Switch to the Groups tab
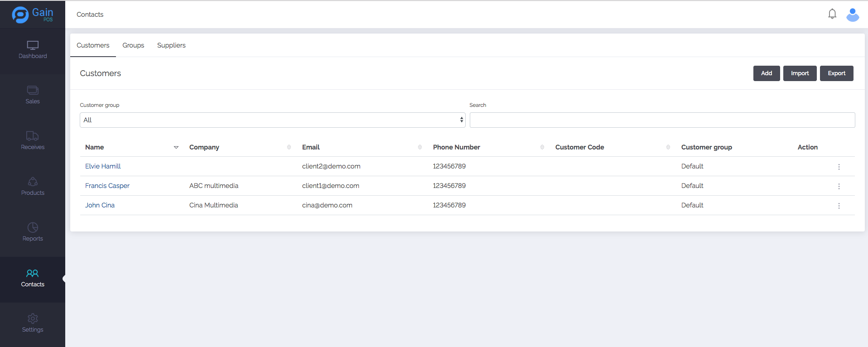The height and width of the screenshot is (347, 868). tap(133, 45)
